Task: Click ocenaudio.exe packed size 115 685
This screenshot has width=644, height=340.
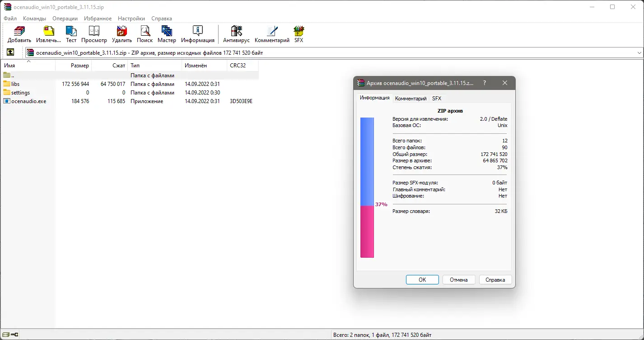Action: point(116,101)
